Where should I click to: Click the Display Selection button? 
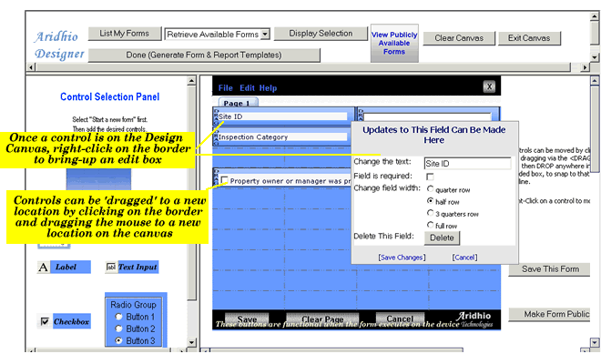coord(321,34)
